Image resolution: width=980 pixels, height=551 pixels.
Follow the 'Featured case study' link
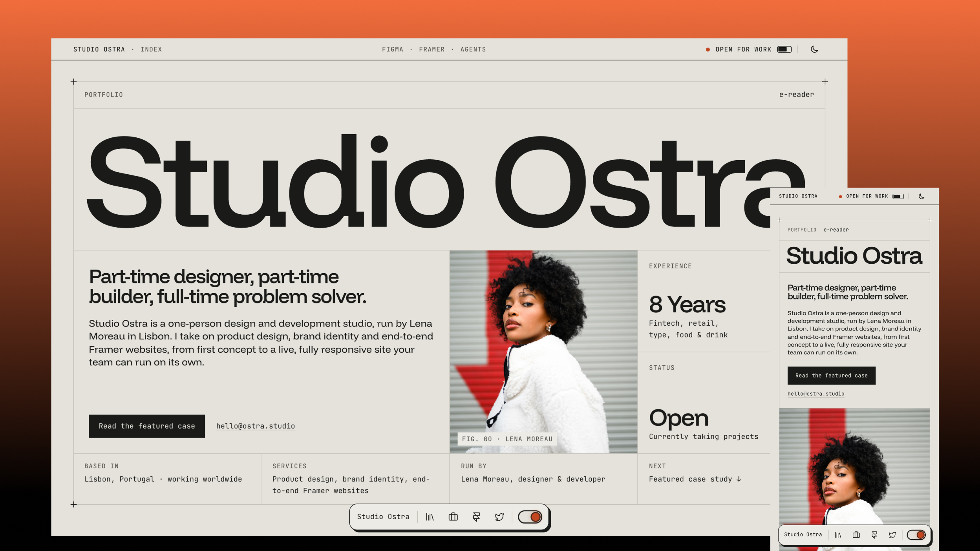pyautogui.click(x=695, y=479)
